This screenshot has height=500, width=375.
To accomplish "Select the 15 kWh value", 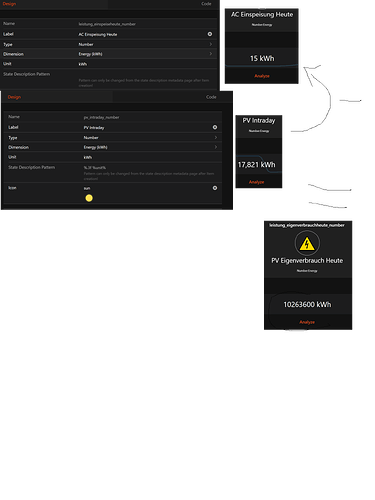I will (262, 58).
